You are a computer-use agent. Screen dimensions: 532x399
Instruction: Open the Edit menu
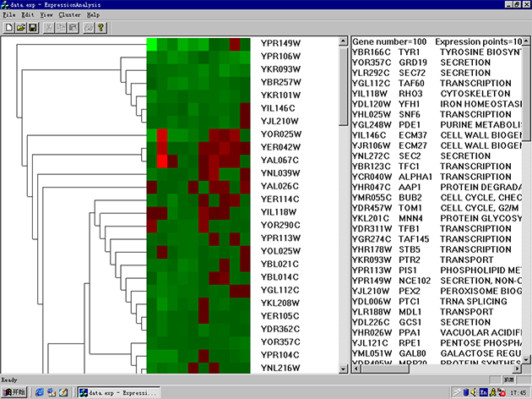28,14
